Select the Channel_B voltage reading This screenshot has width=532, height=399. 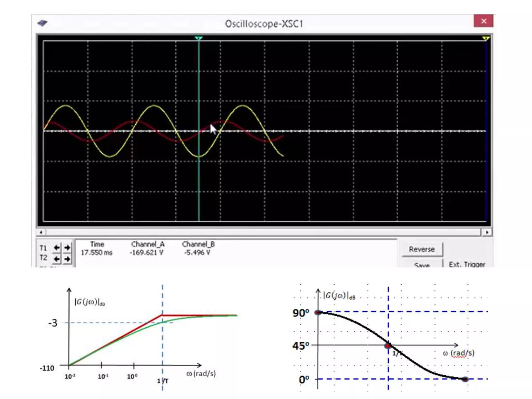197,252
